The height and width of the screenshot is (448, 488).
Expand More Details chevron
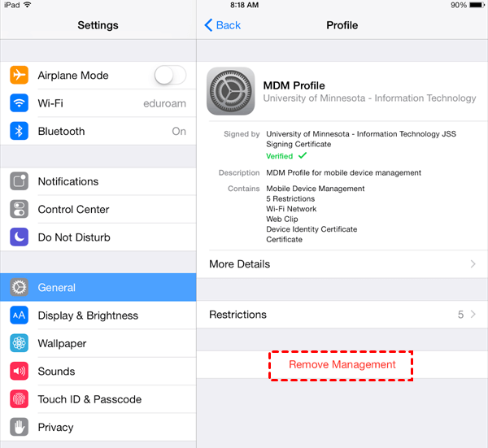point(473,264)
